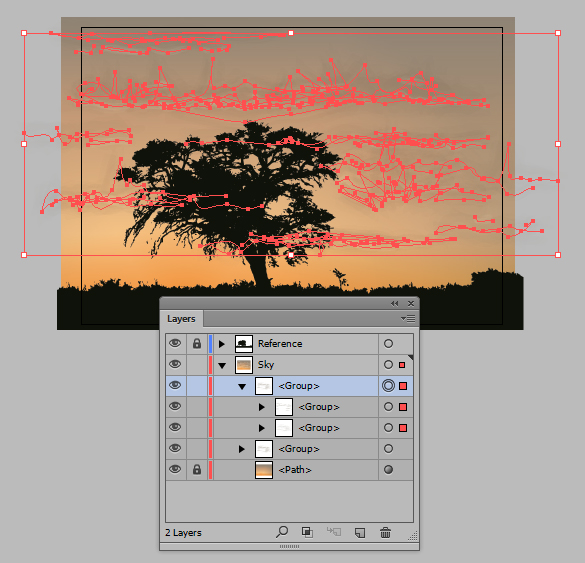The height and width of the screenshot is (563, 585).
Task: Unlock the locked Path item
Action: (197, 470)
